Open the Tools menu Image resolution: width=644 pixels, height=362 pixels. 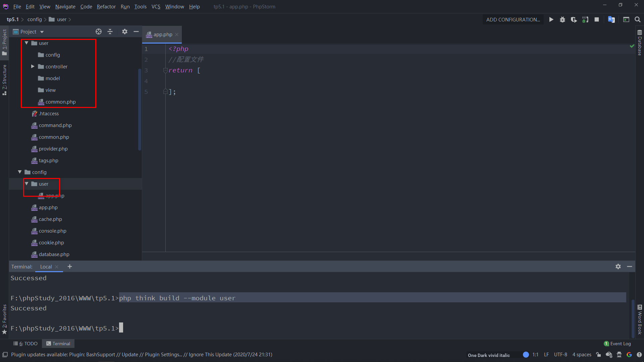tap(140, 6)
